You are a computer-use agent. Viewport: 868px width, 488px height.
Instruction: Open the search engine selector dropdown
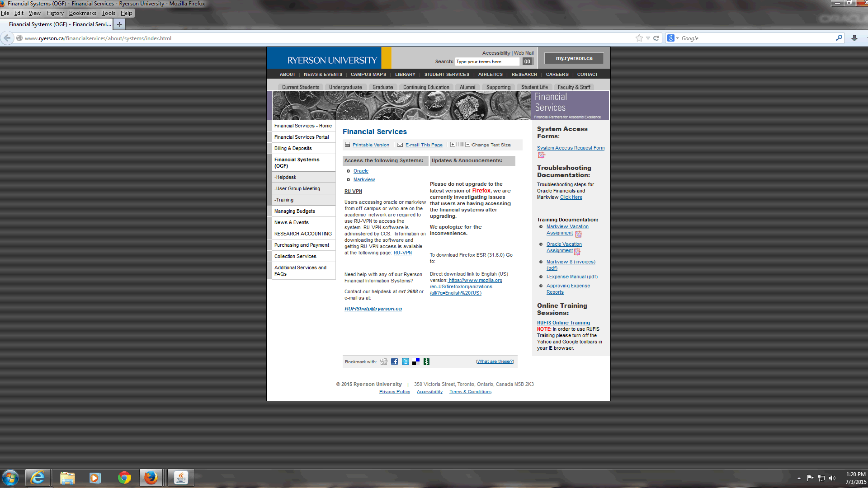coord(673,38)
